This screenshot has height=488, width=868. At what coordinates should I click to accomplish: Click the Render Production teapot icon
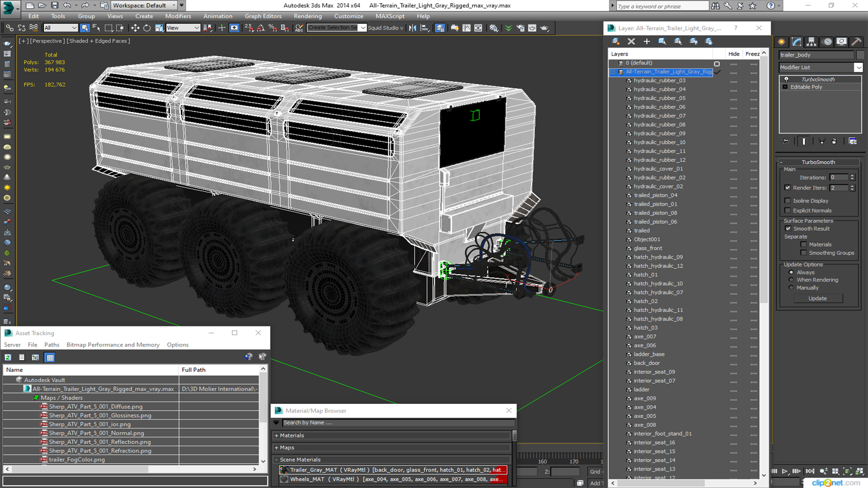544,28
